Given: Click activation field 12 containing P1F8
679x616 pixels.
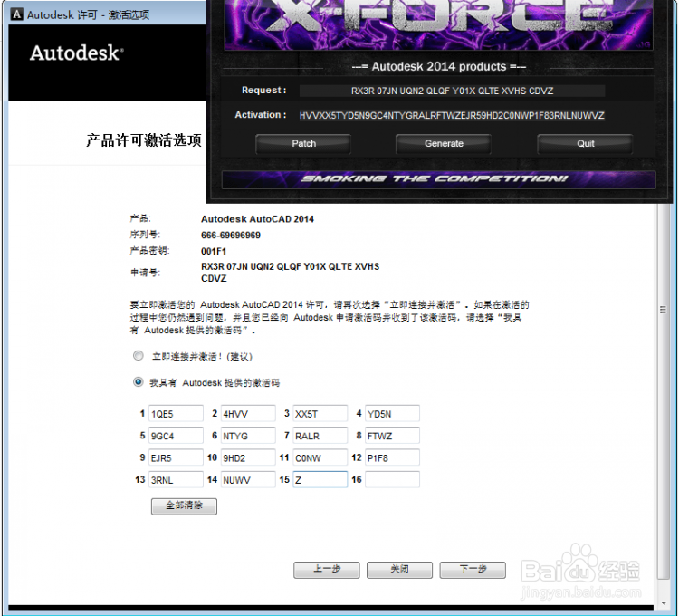Looking at the screenshot, I should (392, 457).
